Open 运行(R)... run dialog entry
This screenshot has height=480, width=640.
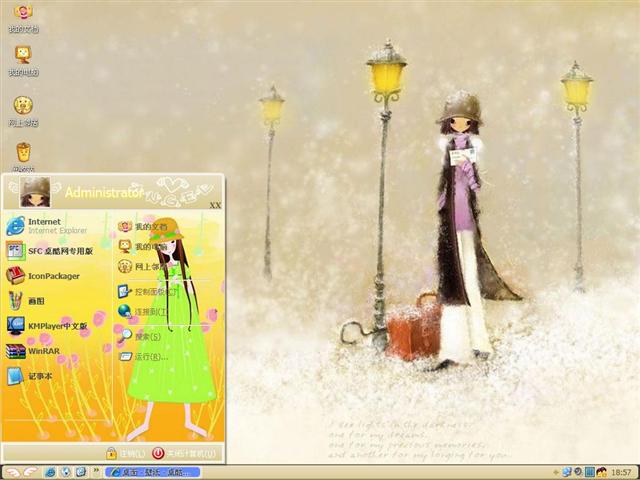143,357
